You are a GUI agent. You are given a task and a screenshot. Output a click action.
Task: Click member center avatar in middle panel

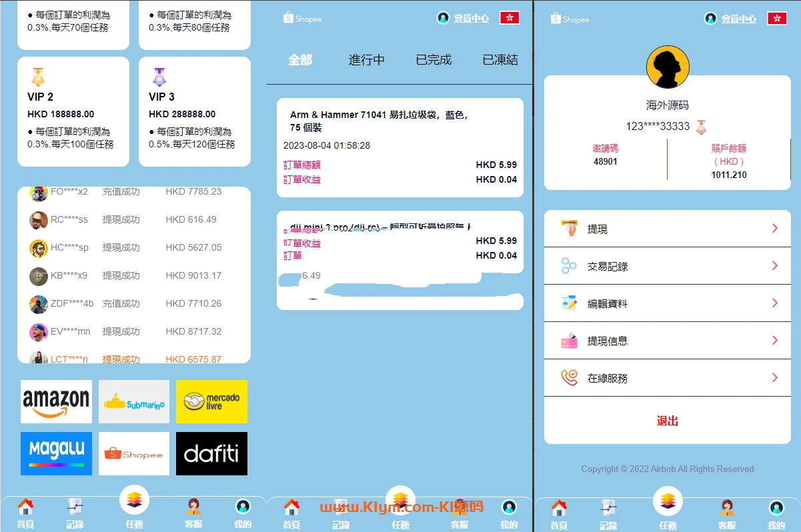pyautogui.click(x=443, y=18)
